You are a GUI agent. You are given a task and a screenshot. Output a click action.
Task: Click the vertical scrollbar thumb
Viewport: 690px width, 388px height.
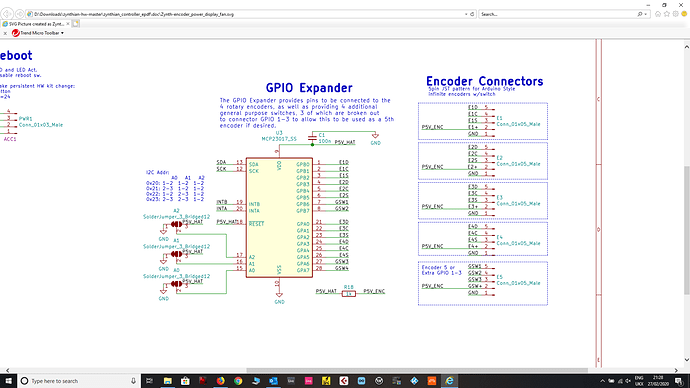click(686, 231)
